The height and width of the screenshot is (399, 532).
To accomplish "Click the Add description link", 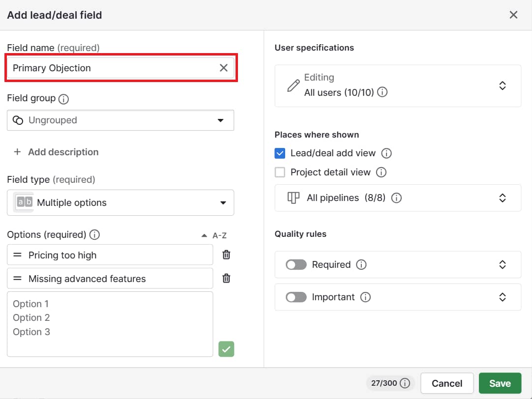I will tap(56, 152).
